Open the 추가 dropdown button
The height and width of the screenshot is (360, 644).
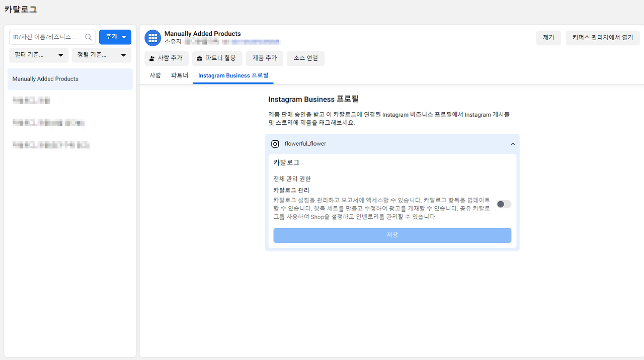(x=115, y=37)
